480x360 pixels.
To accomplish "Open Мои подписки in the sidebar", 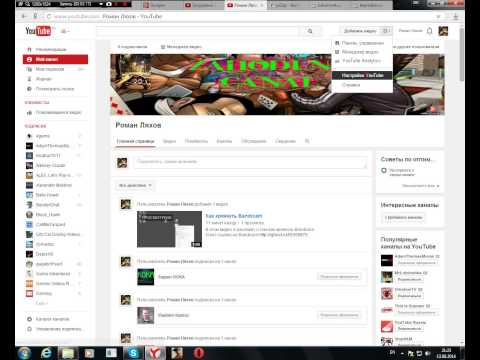I will click(x=55, y=69).
